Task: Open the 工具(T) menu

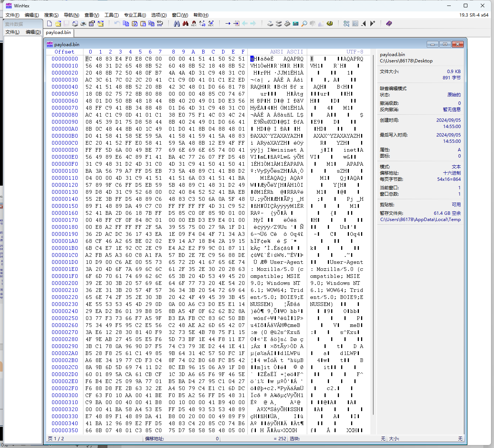Action: coord(112,15)
